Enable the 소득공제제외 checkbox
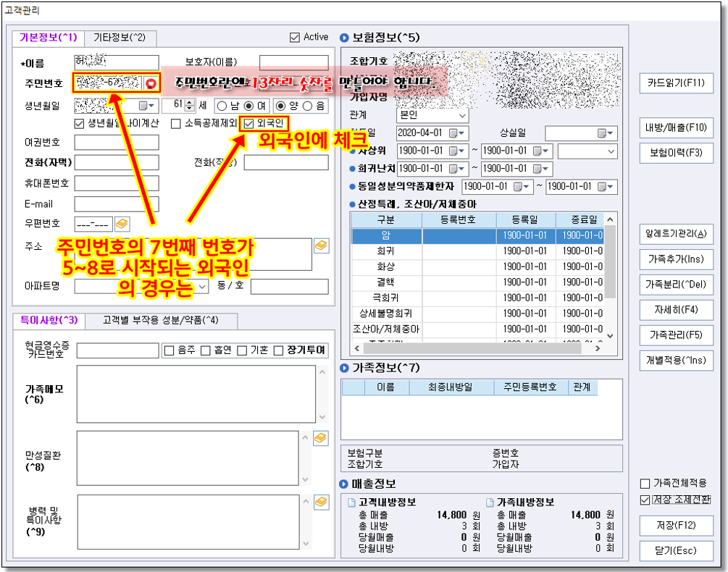Image resolution: width=728 pixels, height=572 pixels. click(x=176, y=124)
